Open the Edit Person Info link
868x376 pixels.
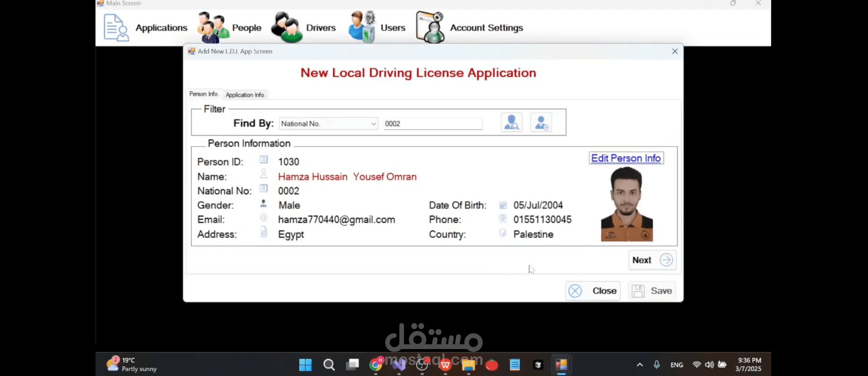click(626, 158)
